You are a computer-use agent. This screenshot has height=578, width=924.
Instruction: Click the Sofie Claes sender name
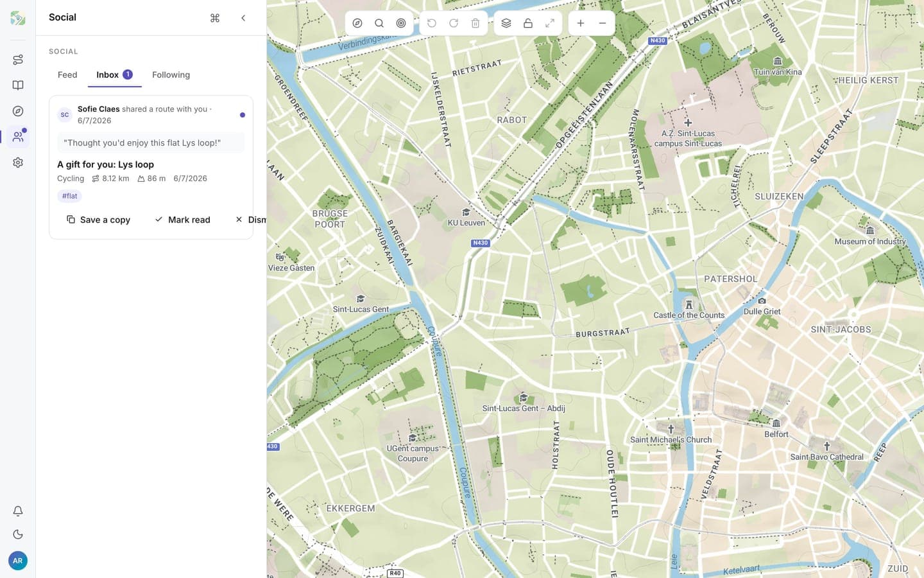click(x=99, y=109)
